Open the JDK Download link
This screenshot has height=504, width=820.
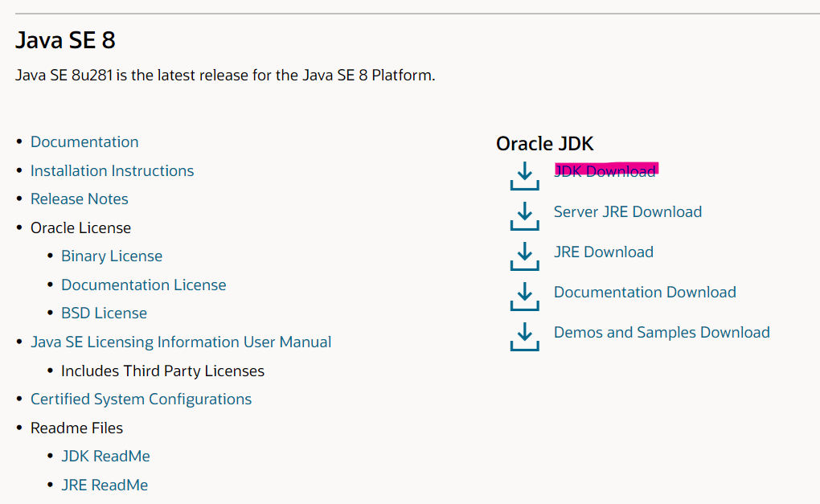tap(605, 171)
